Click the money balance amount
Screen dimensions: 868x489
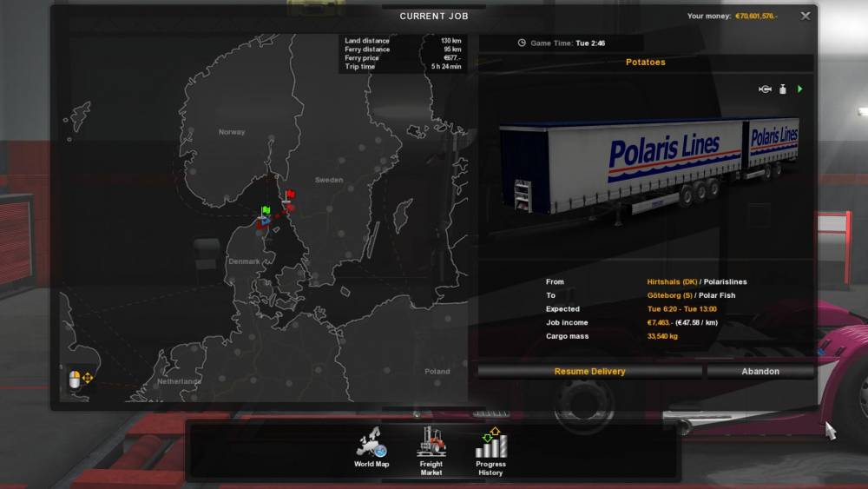coord(756,17)
